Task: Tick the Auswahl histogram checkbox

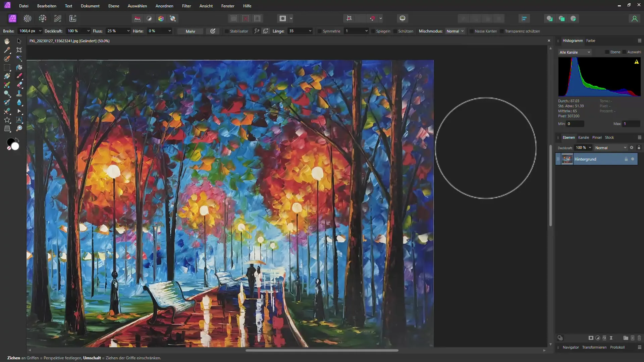Action: coord(624,52)
